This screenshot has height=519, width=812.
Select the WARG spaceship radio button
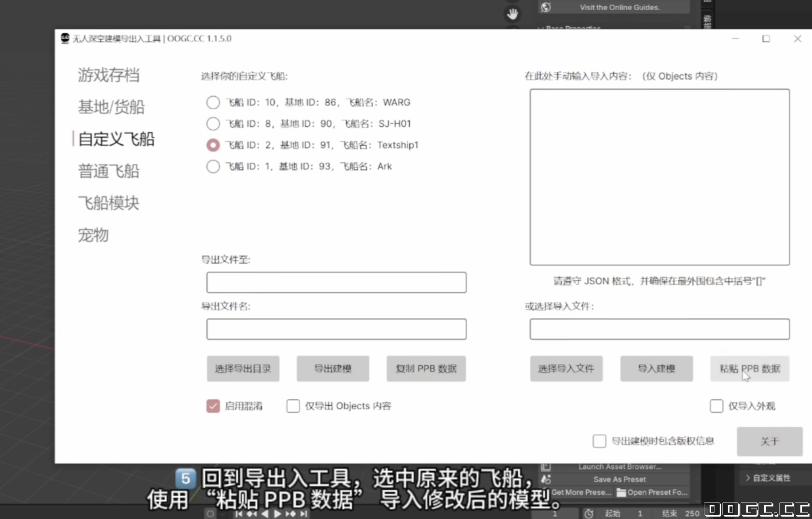tap(213, 102)
